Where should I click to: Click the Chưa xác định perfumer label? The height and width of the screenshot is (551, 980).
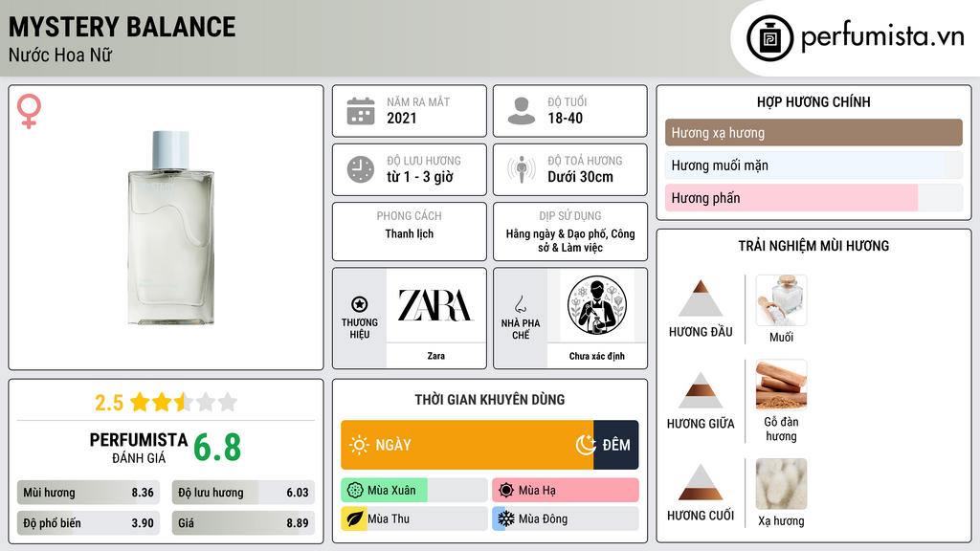[597, 356]
